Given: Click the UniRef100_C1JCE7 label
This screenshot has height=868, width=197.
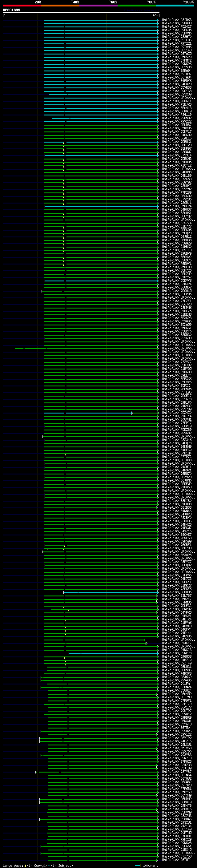Looking at the screenshot, I should (177, 643).
